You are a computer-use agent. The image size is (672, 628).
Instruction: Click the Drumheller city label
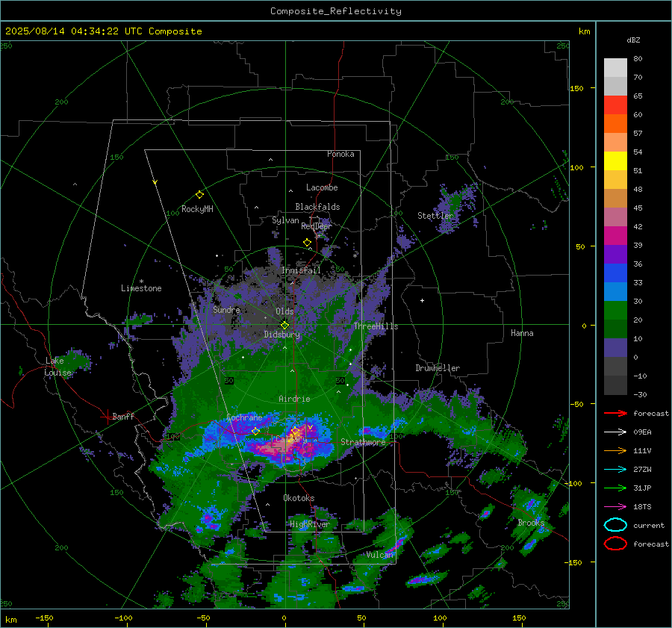438,368
